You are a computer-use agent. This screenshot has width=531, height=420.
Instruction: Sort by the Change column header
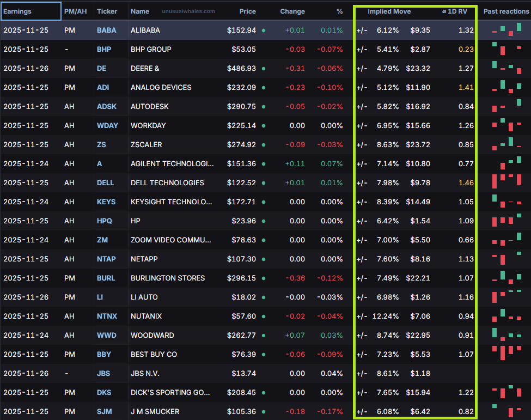[x=292, y=11]
